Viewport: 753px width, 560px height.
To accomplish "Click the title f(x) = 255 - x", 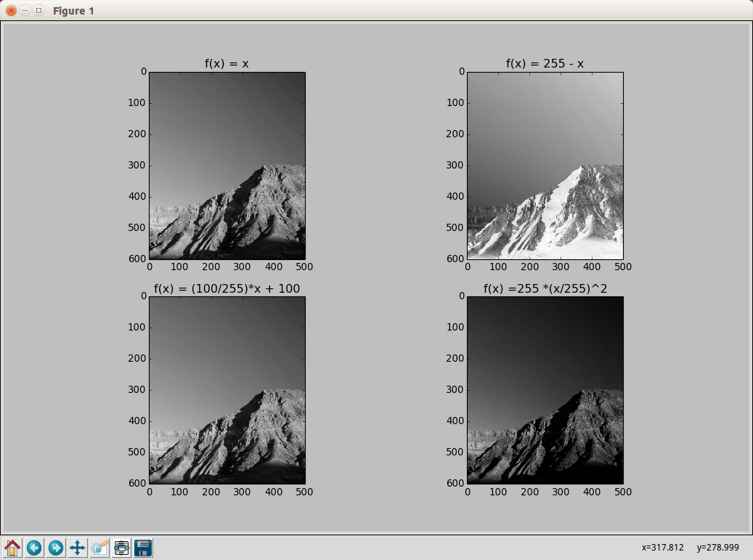I will click(x=545, y=64).
